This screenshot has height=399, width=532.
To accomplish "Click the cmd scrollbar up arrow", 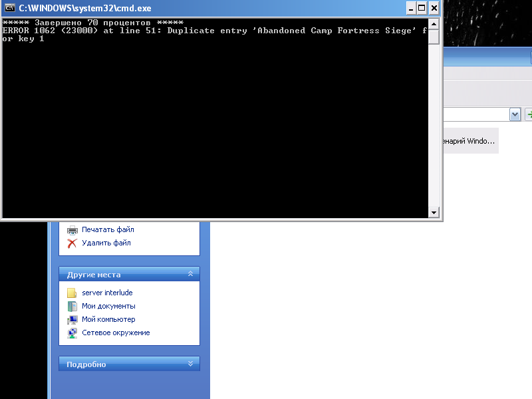I will click(x=434, y=24).
